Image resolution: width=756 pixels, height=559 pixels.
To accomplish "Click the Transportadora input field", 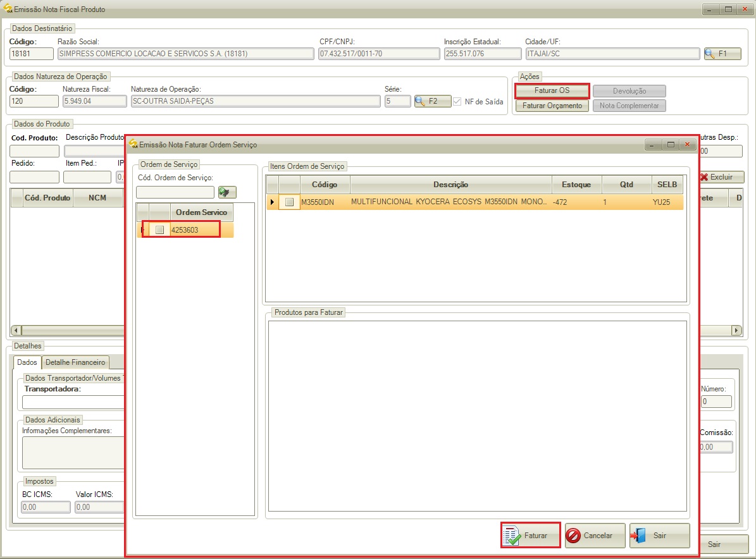I will [73, 402].
